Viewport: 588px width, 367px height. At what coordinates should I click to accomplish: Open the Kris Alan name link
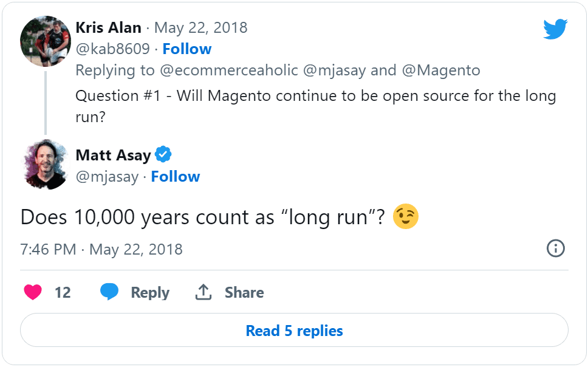(x=108, y=28)
